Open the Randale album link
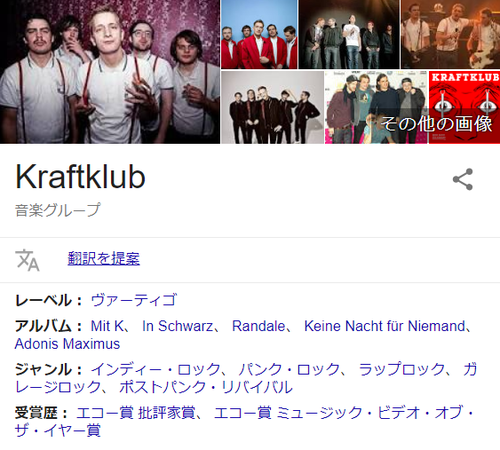Image resolution: width=500 pixels, height=450 pixels. [258, 326]
